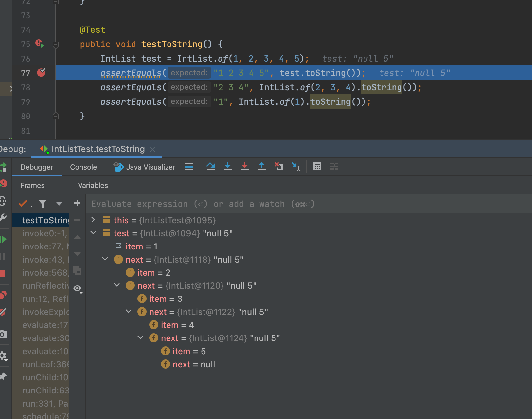The image size is (532, 419).
Task: Close the IntListTest.testToString debug tab
Action: [152, 149]
